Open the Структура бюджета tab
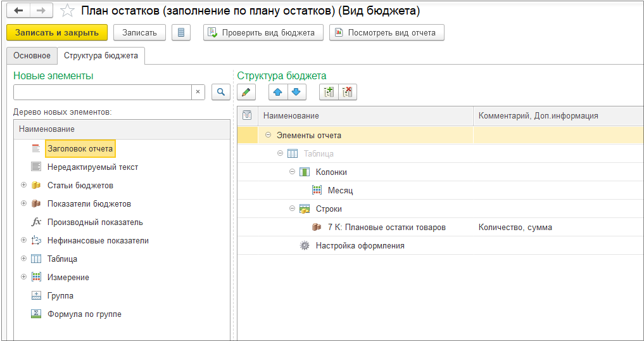This screenshot has width=644, height=341. pos(101,56)
